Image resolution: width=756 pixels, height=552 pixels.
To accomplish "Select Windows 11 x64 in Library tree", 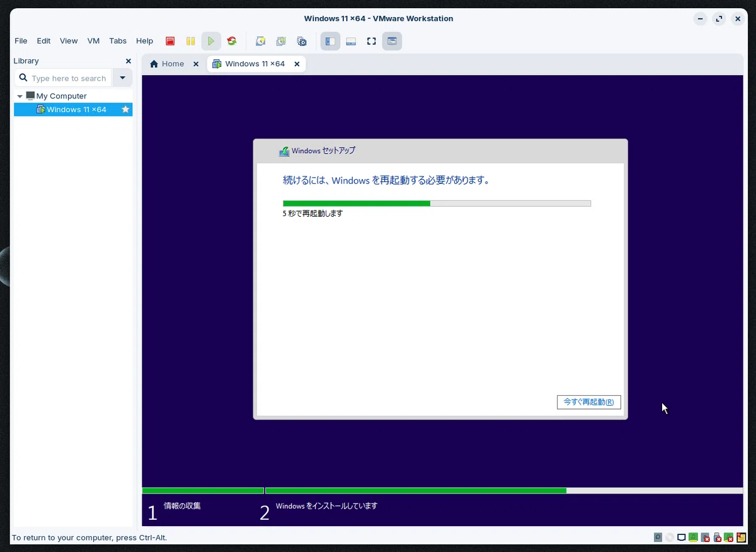I will (73, 110).
